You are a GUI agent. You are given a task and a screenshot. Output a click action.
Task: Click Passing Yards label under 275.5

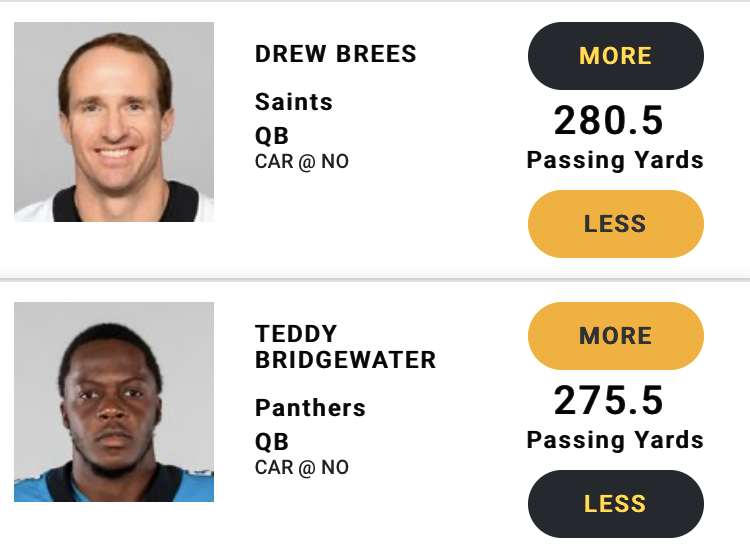(615, 440)
